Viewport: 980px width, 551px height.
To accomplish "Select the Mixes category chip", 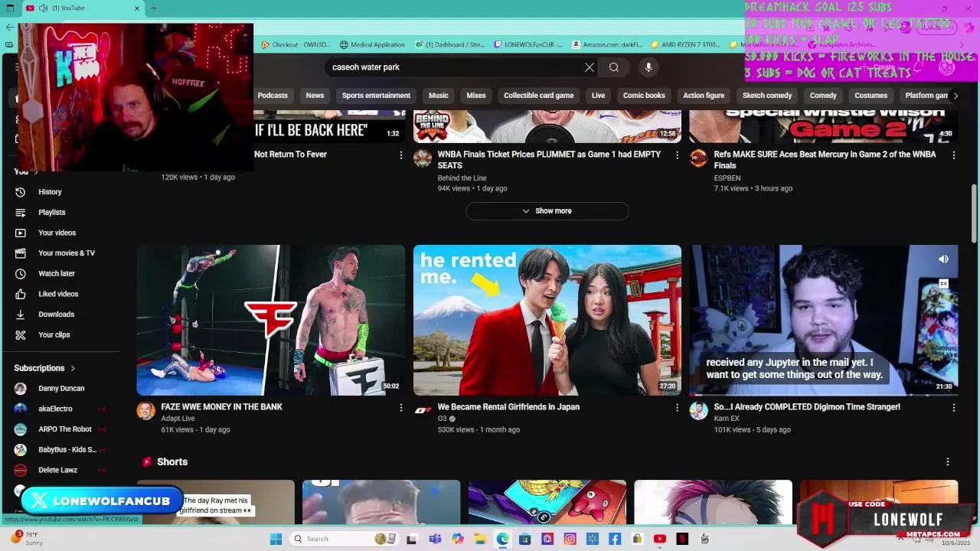I will click(476, 96).
